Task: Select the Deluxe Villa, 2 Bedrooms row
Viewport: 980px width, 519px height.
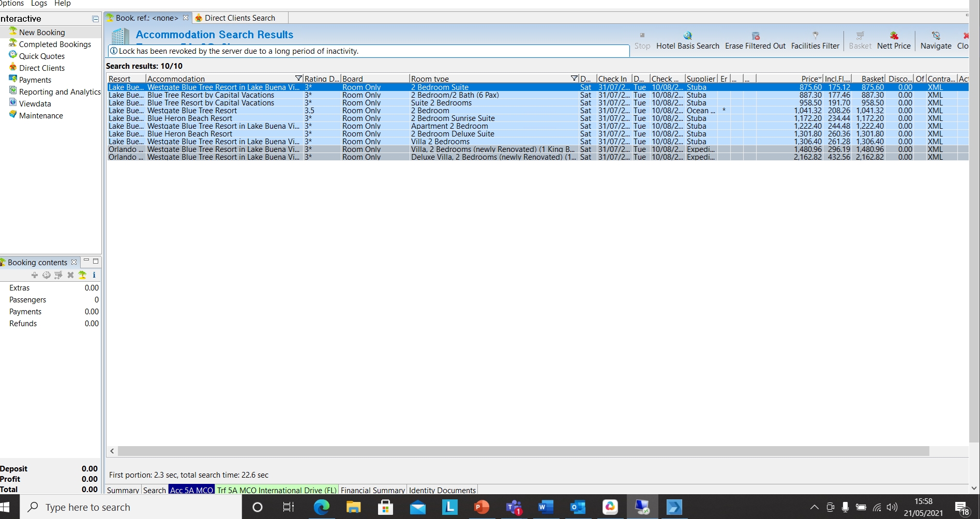Action: click(x=538, y=157)
